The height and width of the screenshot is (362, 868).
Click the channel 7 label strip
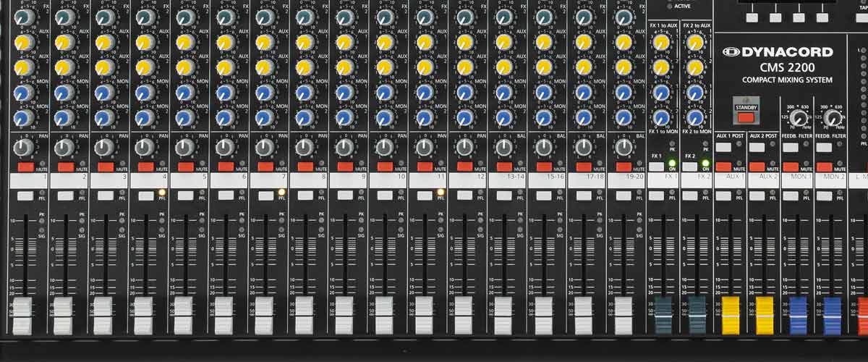click(268, 178)
